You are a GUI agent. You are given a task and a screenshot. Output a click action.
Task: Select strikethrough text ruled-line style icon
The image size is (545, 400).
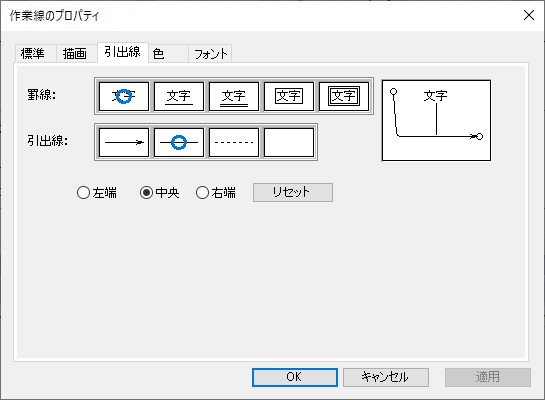[124, 96]
